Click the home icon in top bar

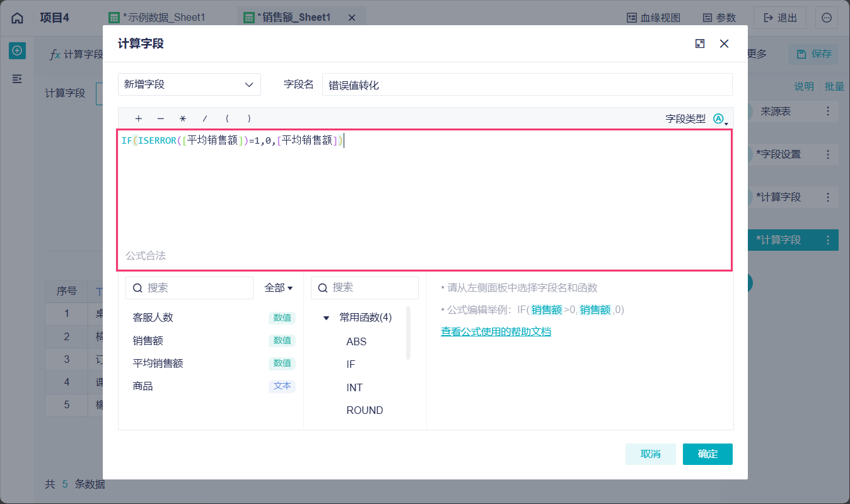click(x=17, y=18)
